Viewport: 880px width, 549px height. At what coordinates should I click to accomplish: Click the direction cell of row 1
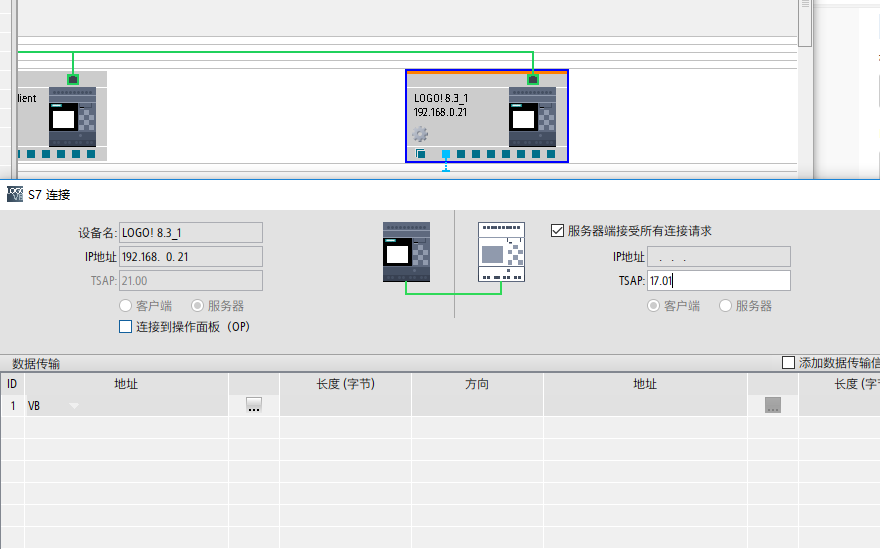pos(477,405)
